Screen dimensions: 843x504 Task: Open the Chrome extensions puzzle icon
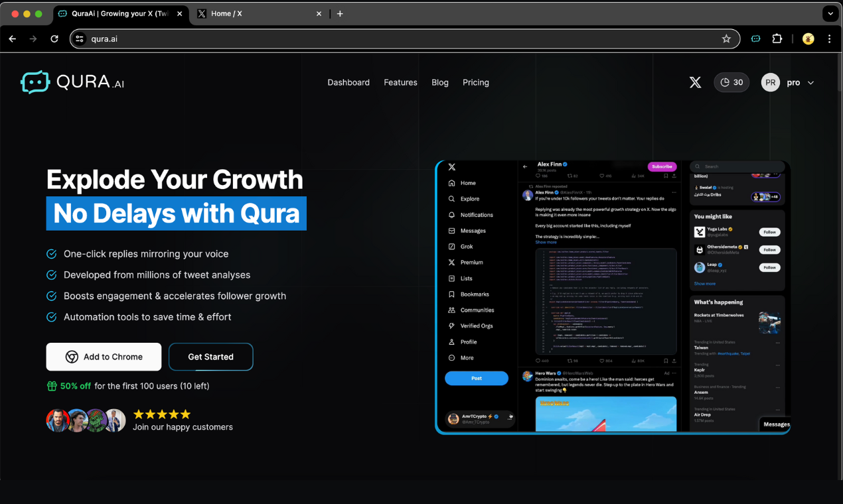pyautogui.click(x=777, y=38)
